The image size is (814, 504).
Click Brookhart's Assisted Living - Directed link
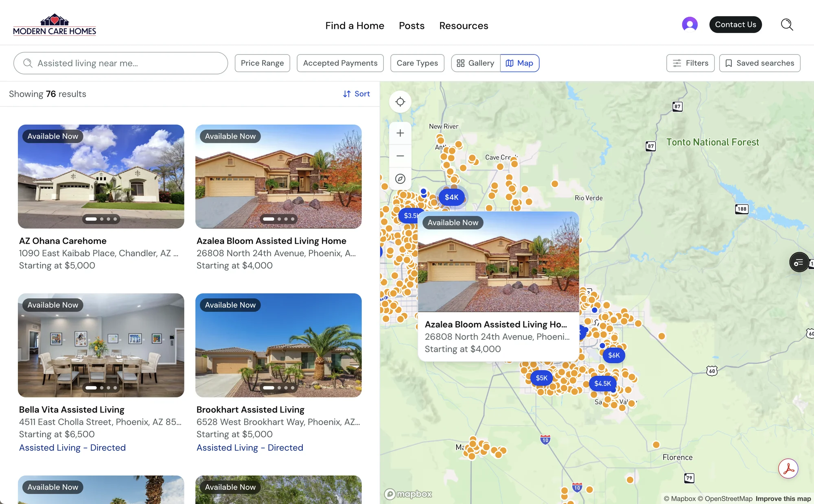pos(250,447)
